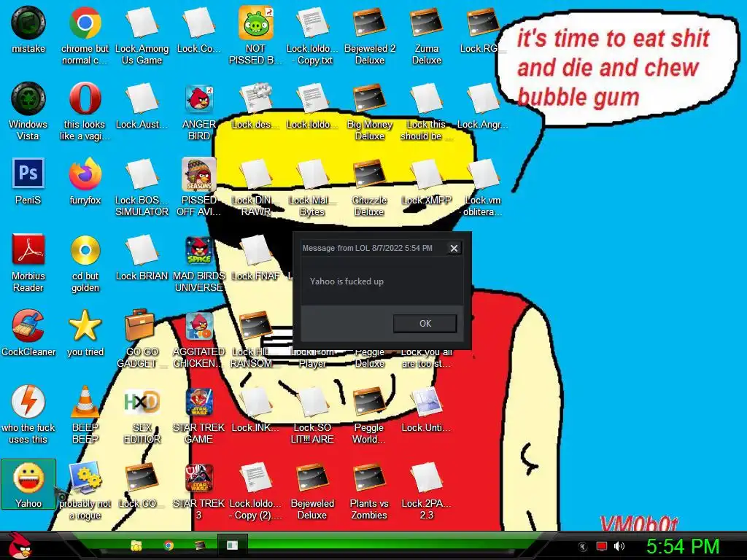This screenshot has width=747, height=560.
Task: Select Lock.Unti... image file
Action: click(426, 408)
